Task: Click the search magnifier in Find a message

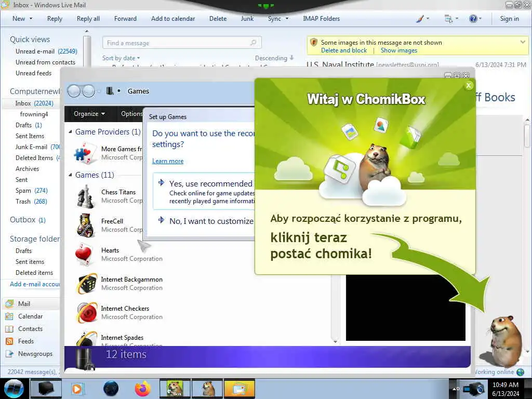Action: click(253, 43)
